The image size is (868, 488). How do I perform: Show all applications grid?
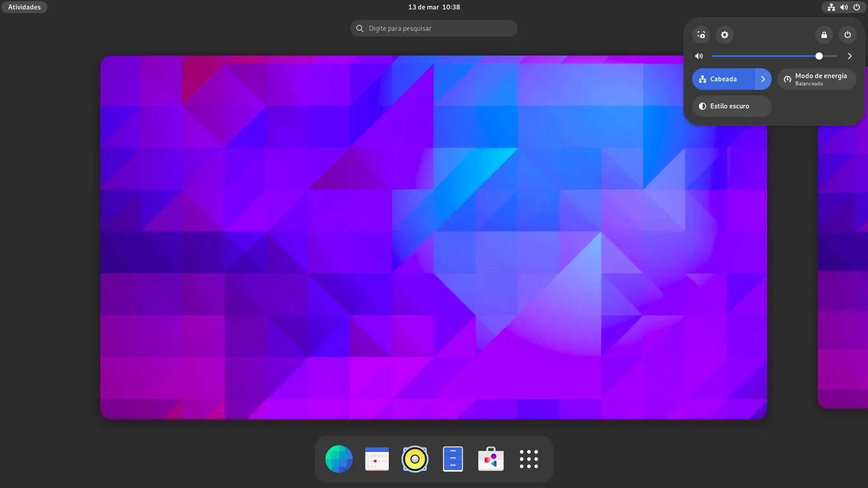[x=528, y=459]
